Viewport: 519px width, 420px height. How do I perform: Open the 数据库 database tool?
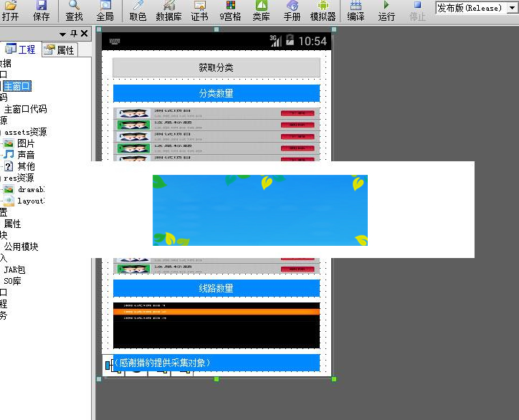pyautogui.click(x=169, y=11)
